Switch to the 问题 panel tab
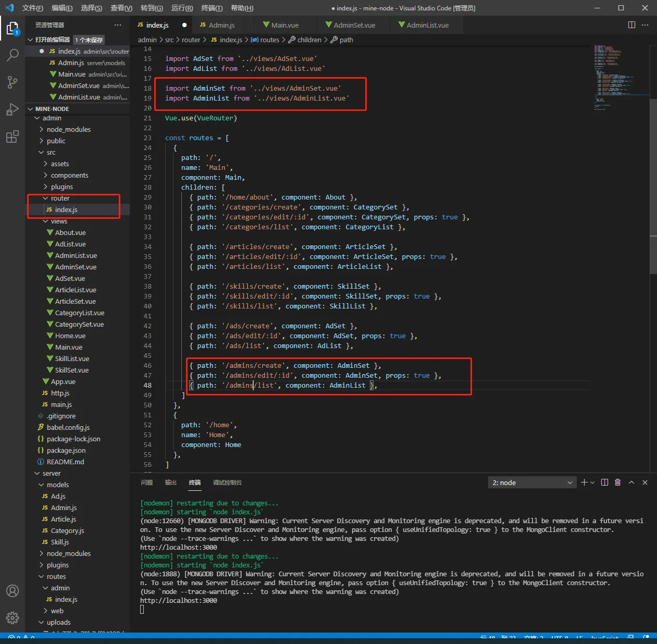 point(147,482)
